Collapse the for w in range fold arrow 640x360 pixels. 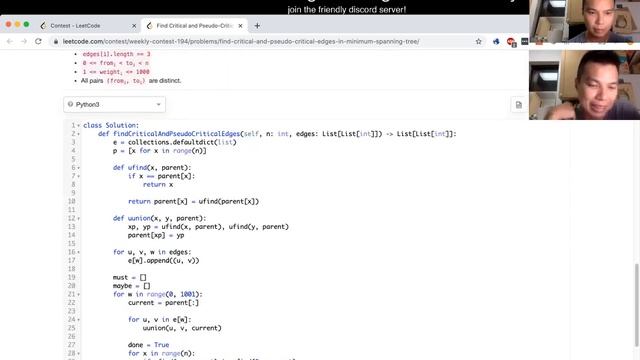click(78, 294)
